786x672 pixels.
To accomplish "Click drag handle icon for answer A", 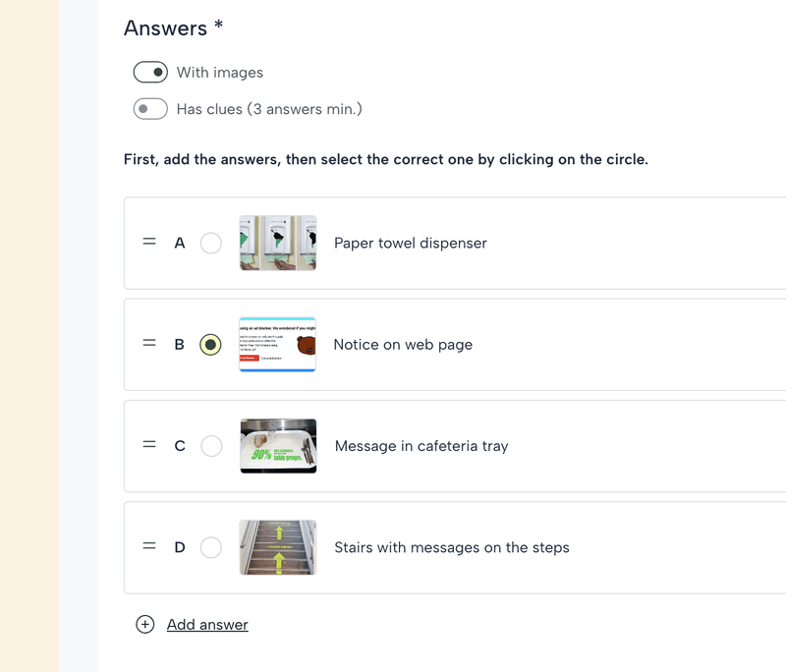I will click(x=149, y=242).
